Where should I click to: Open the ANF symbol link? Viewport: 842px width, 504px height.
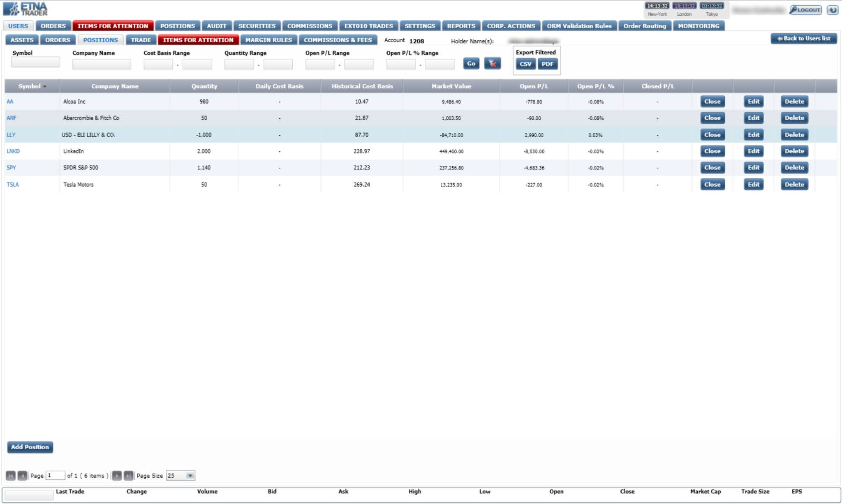pos(12,118)
